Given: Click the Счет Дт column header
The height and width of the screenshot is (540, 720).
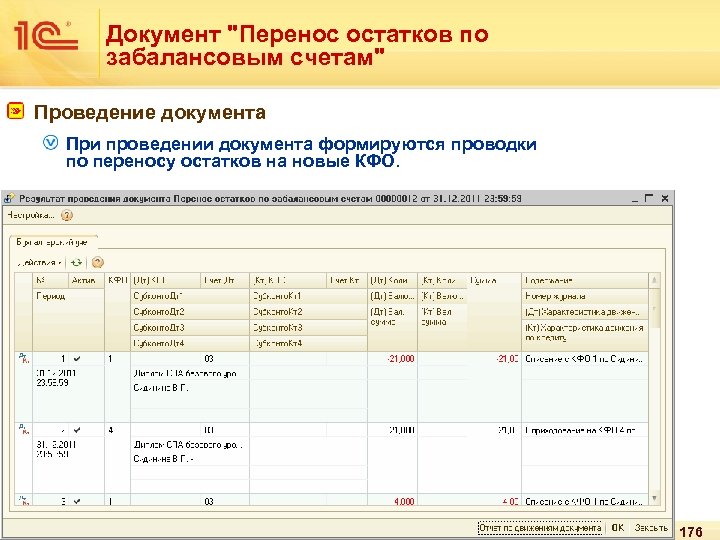Looking at the screenshot, I should [225, 280].
